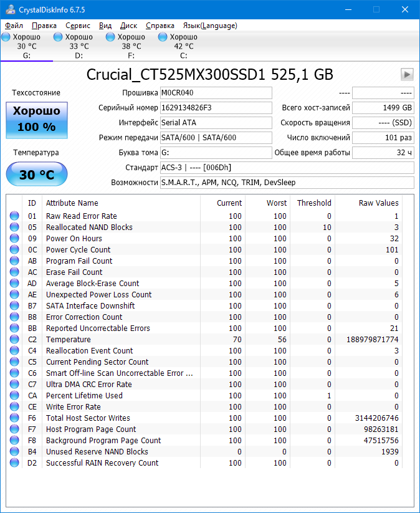Click the CrystalDiskInfo title bar icon

[x=11, y=9]
